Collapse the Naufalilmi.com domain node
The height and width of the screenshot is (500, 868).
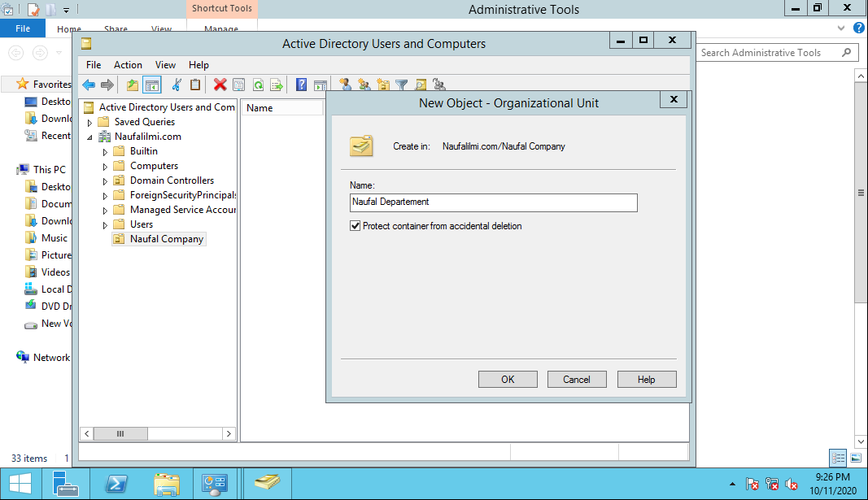(89, 137)
